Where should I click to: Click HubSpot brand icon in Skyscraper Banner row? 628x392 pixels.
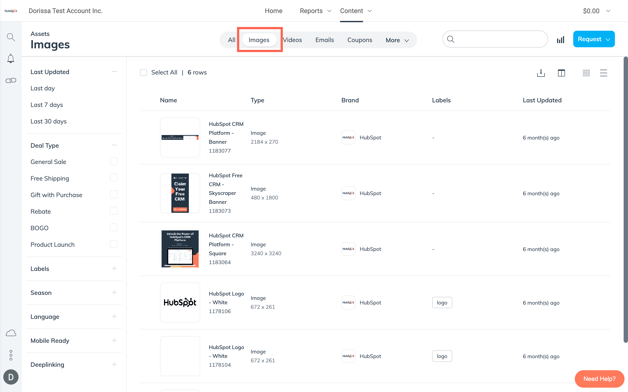click(x=348, y=193)
